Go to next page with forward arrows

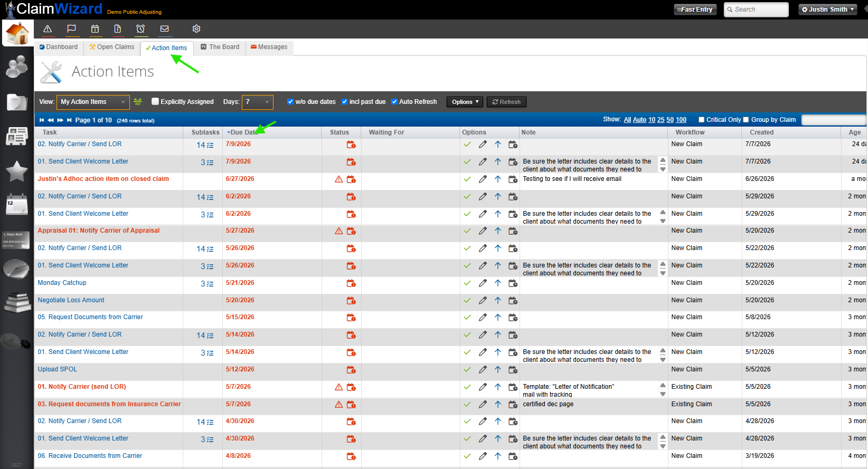tap(60, 120)
